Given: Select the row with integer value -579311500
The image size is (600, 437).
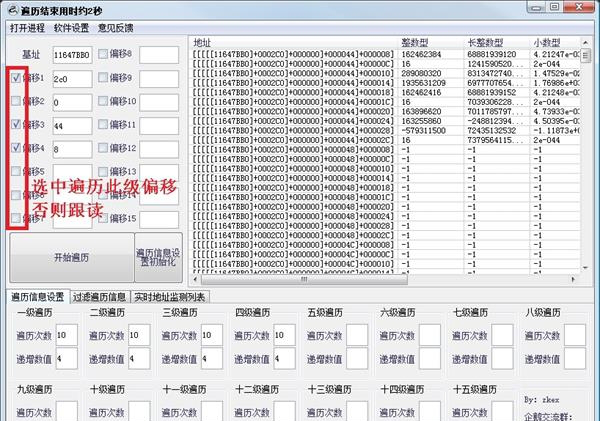Looking at the screenshot, I should click(x=385, y=130).
